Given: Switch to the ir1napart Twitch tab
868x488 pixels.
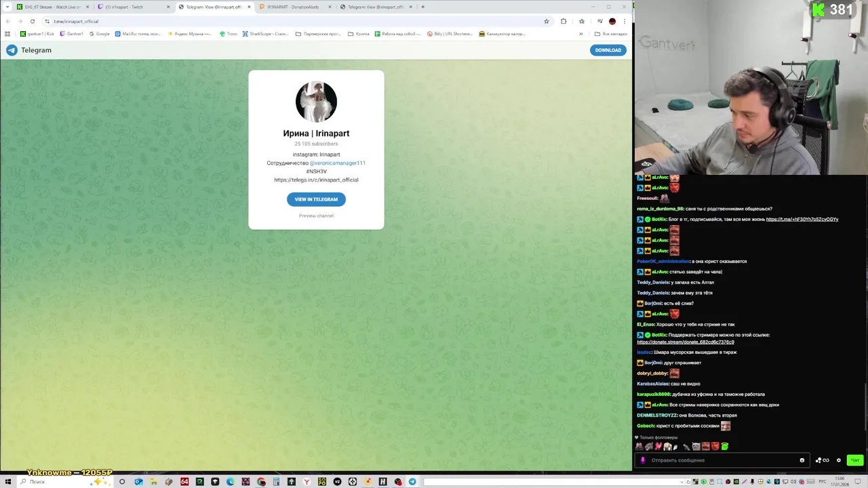Looking at the screenshot, I should (x=134, y=7).
